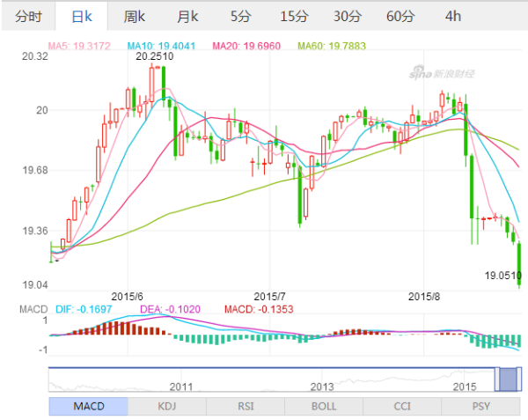528x420 pixels.
Task: Select the 4h timeframe tab
Action: tap(453, 16)
